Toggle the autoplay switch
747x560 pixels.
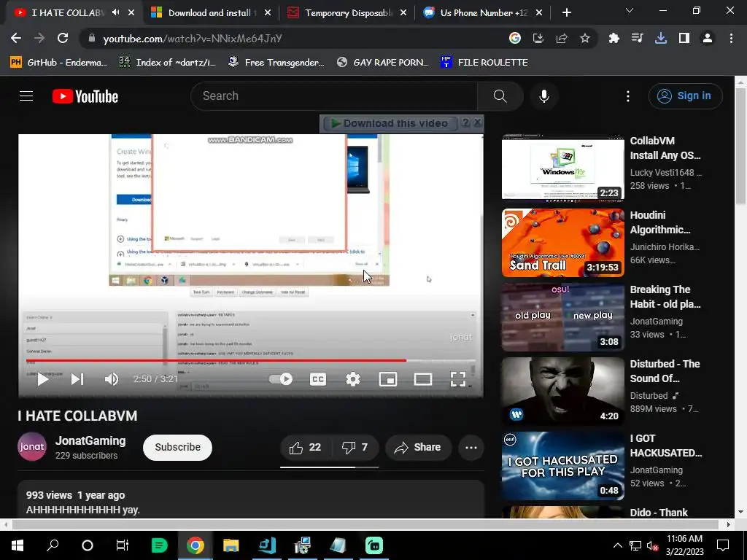pyautogui.click(x=281, y=379)
